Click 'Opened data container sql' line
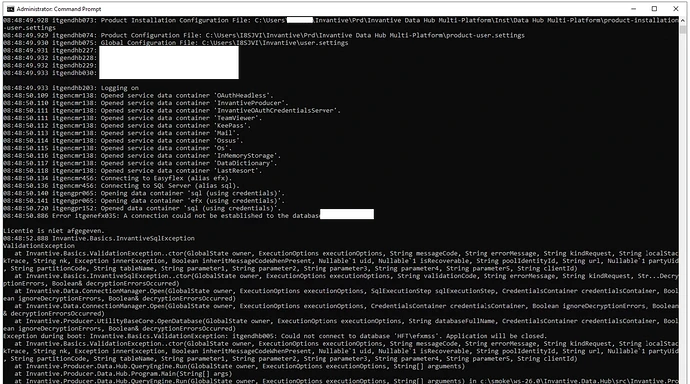The image size is (690, 384). [142, 208]
